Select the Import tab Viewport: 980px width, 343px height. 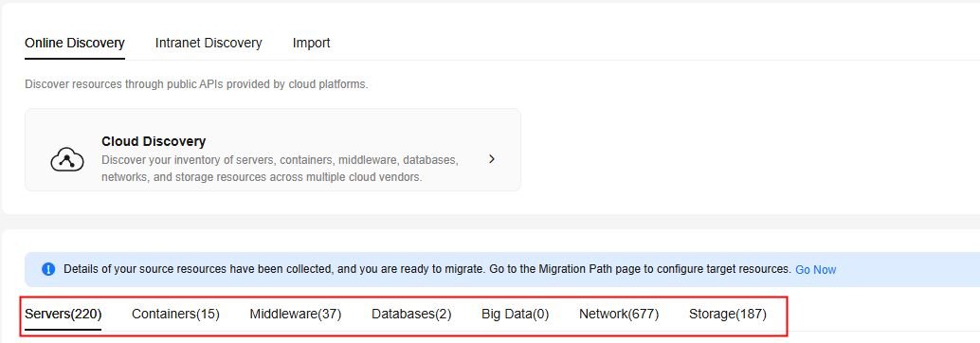pos(311,43)
